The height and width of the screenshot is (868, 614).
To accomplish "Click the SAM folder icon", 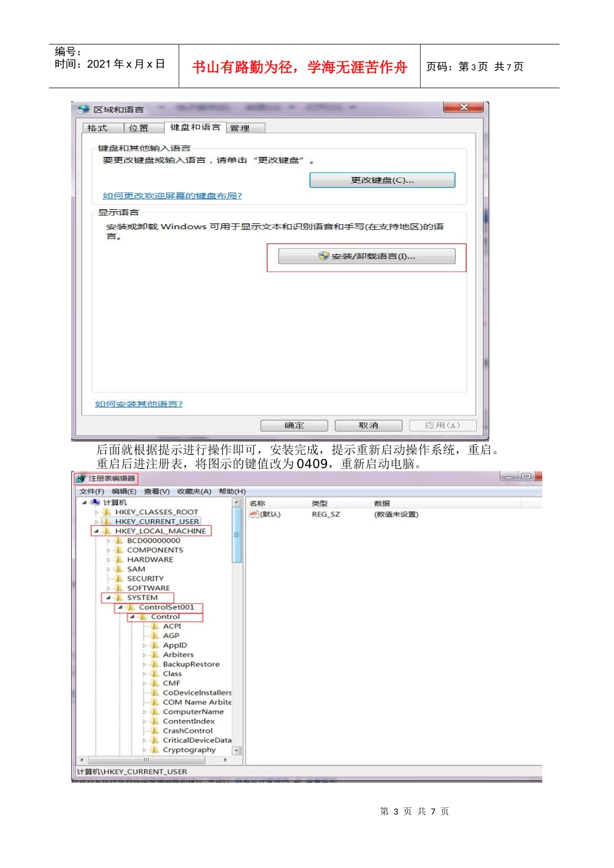I will 120,569.
